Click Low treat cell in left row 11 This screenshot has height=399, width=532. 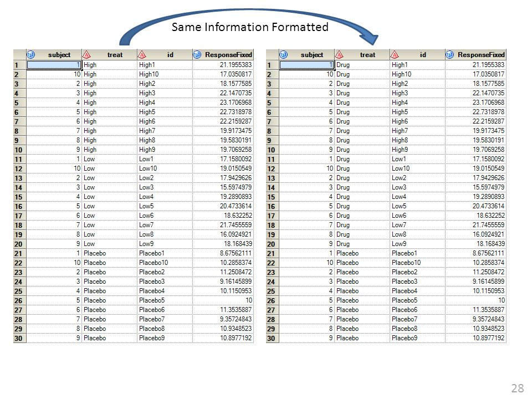pyautogui.click(x=109, y=159)
